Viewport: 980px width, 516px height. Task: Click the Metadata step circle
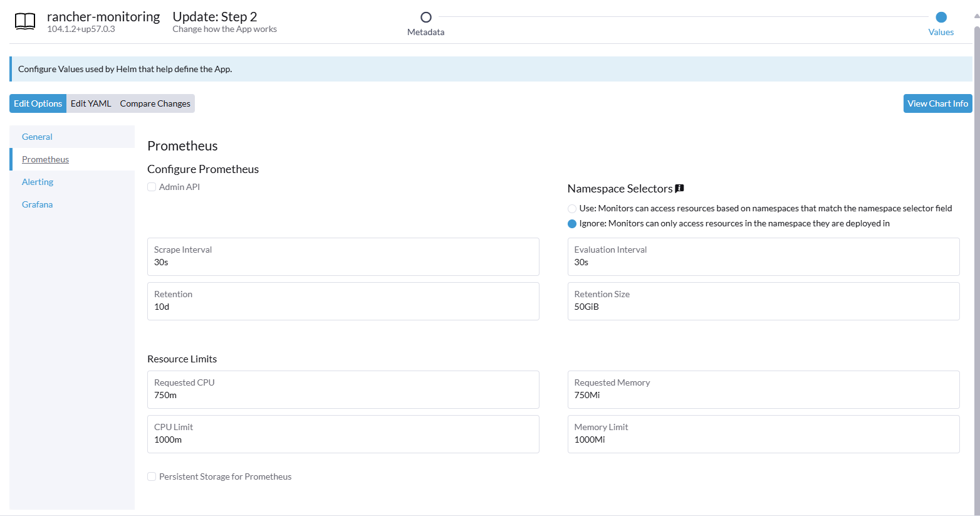[x=426, y=18]
